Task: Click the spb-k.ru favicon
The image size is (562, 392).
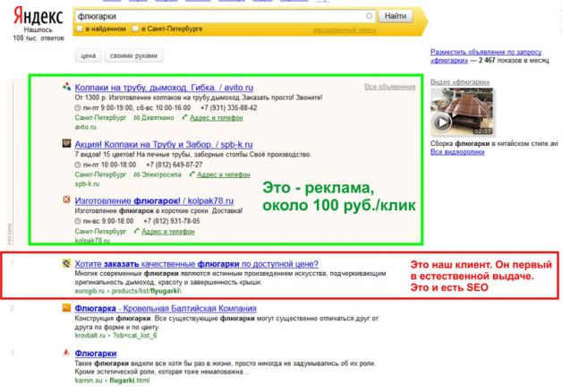Action: [66, 144]
